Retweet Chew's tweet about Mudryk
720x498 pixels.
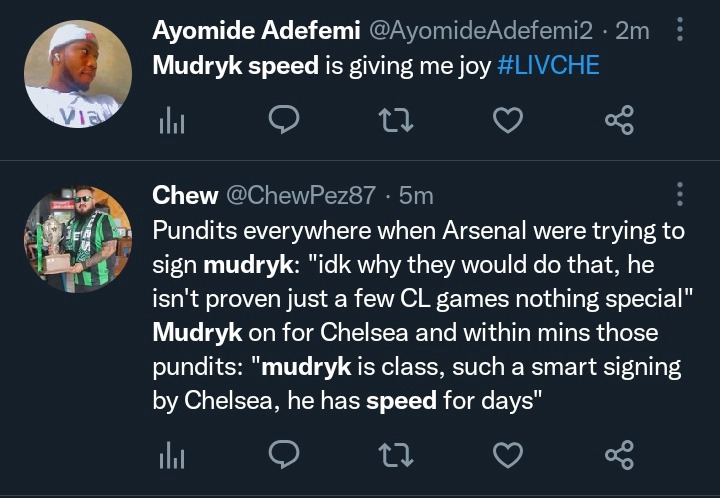point(398,456)
